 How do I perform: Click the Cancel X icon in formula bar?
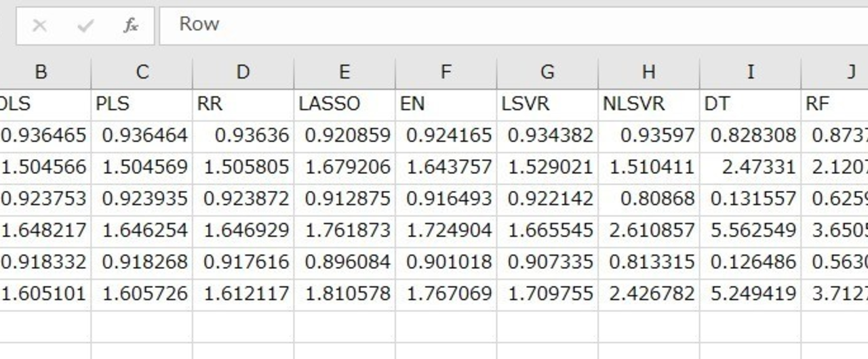(x=39, y=26)
